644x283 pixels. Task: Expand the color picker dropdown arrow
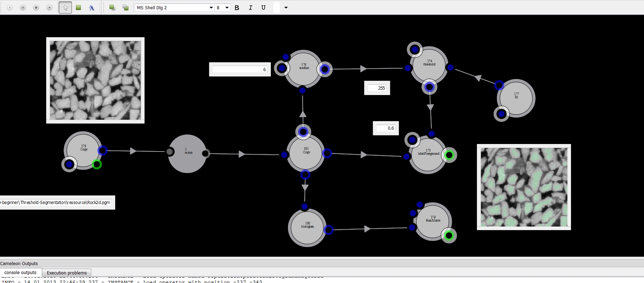coord(286,8)
